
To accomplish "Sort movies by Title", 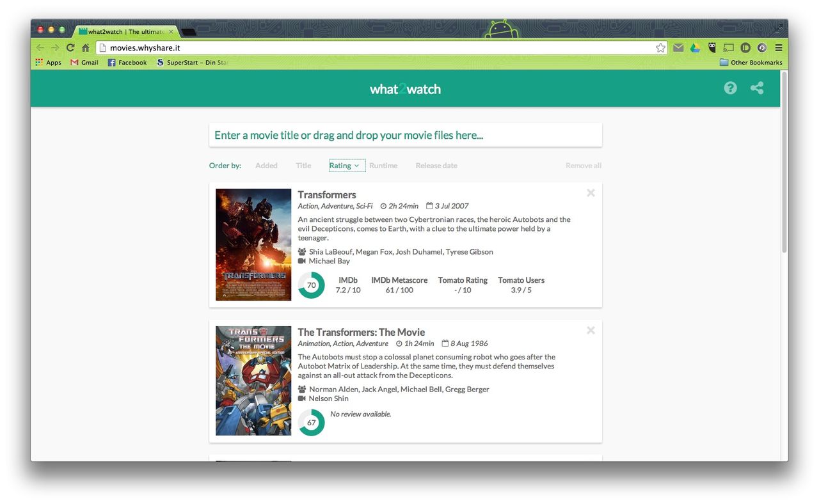I will click(303, 166).
